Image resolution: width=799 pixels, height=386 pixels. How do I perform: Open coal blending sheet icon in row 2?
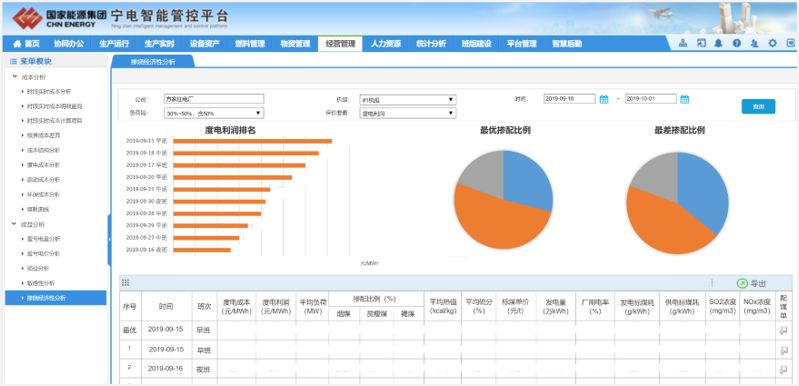783,369
